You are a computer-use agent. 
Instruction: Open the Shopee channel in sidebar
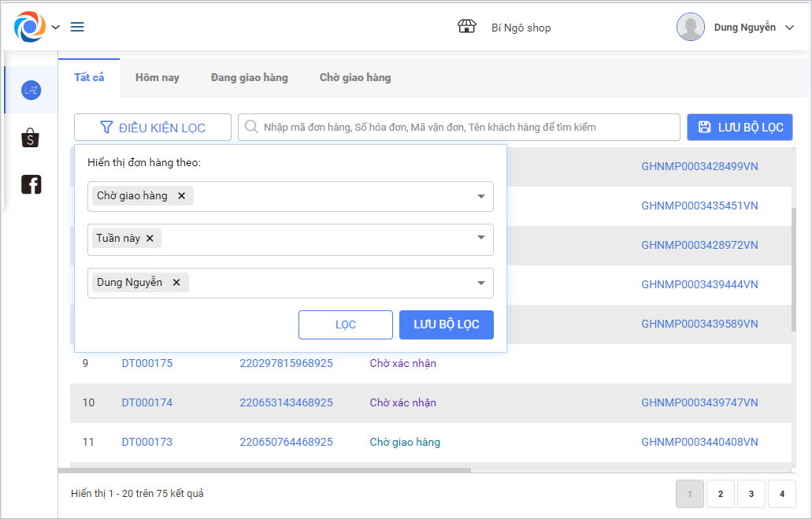point(31,138)
